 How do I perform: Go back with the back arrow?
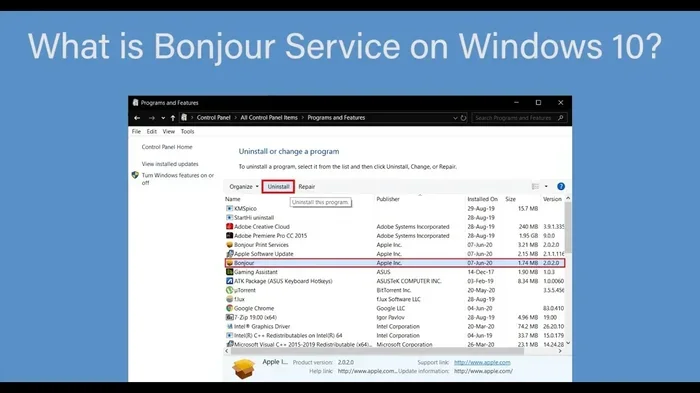137,118
